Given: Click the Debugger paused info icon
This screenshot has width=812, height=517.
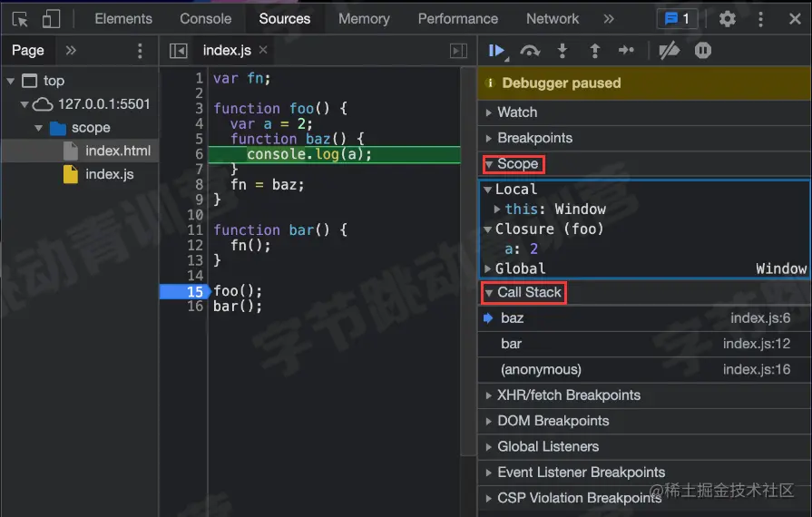Looking at the screenshot, I should [x=490, y=83].
